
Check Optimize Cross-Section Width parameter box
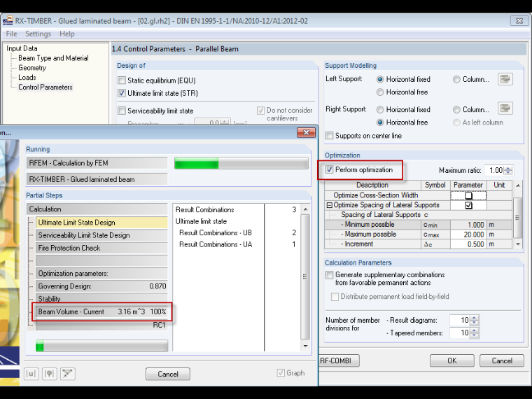coord(468,195)
